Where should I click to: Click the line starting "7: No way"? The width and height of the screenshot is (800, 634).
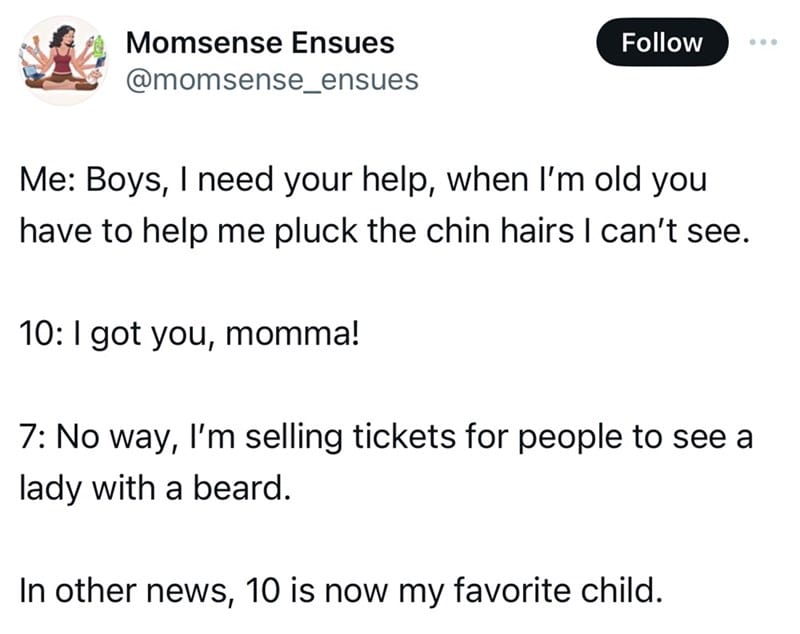[386, 438]
